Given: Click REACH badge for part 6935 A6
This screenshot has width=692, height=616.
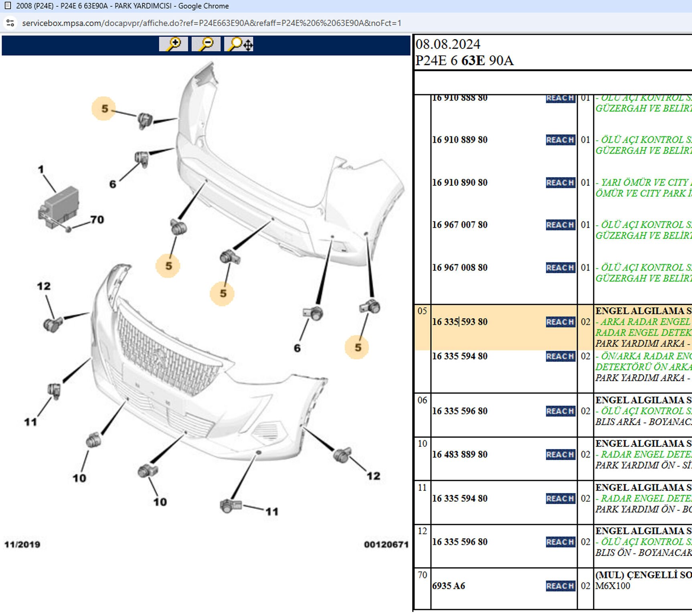Looking at the screenshot, I should pos(560,586).
